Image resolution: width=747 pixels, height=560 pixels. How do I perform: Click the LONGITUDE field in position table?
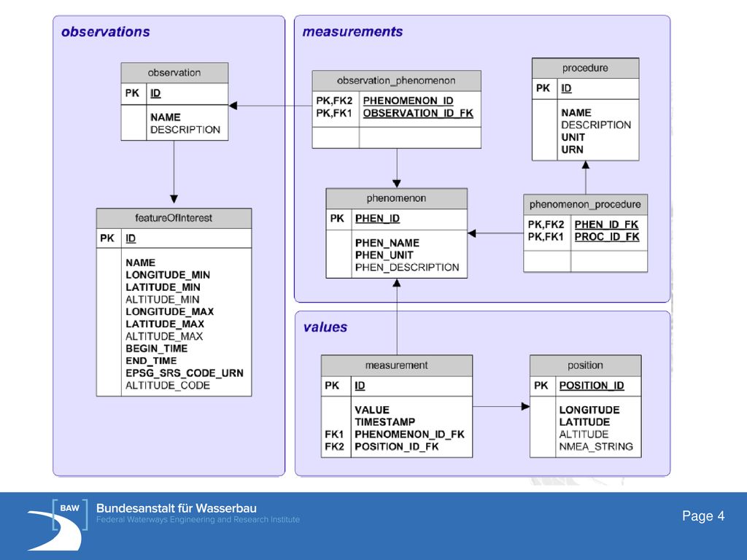point(589,410)
